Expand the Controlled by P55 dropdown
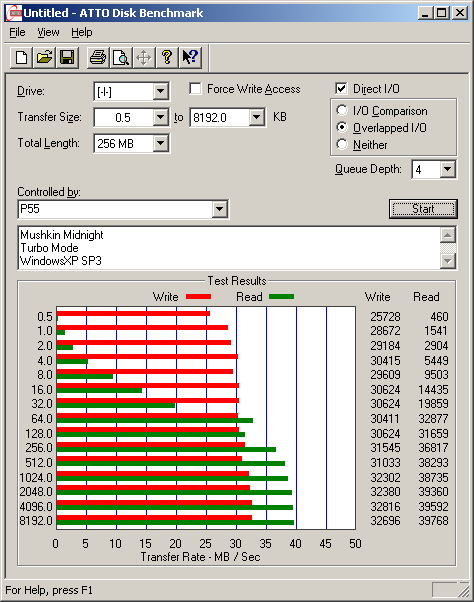474x602 pixels. click(220, 209)
